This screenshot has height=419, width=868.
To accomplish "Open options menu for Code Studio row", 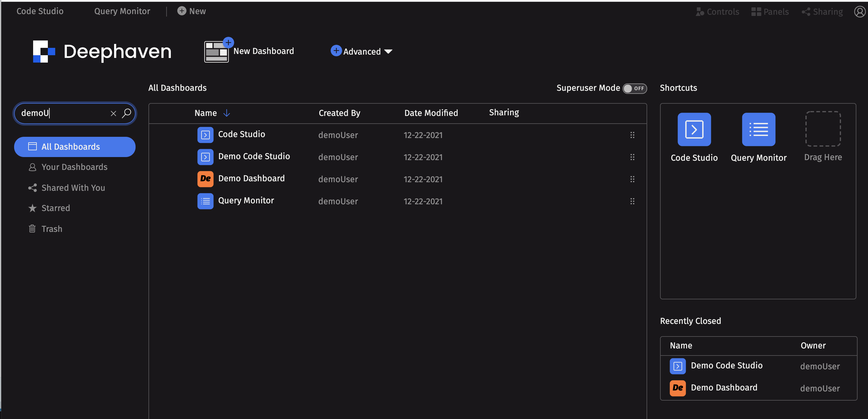I will pos(632,135).
